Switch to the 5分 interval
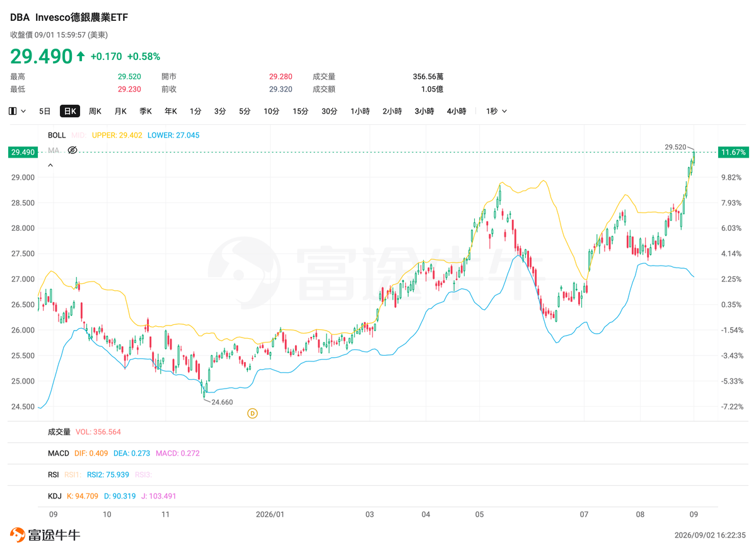This screenshot has width=756, height=552. (x=245, y=111)
